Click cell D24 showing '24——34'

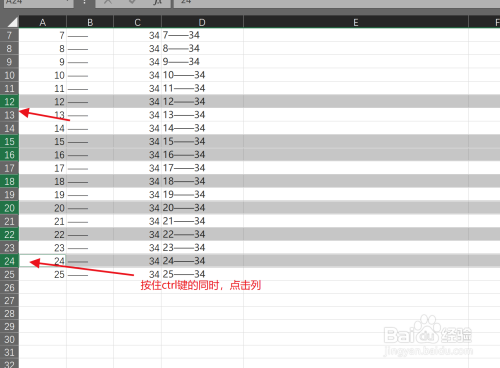202,261
